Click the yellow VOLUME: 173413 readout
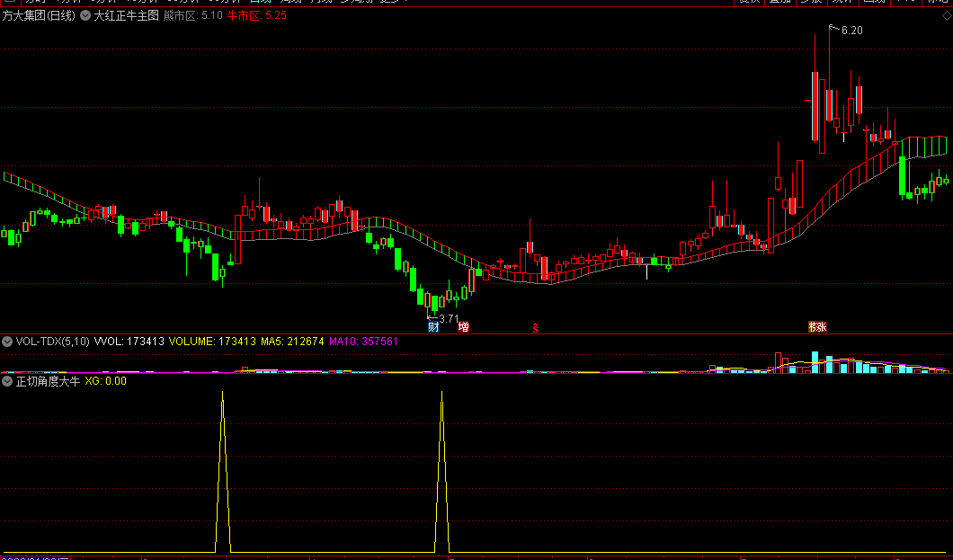Viewport: 953px width, 560px height. 212,342
